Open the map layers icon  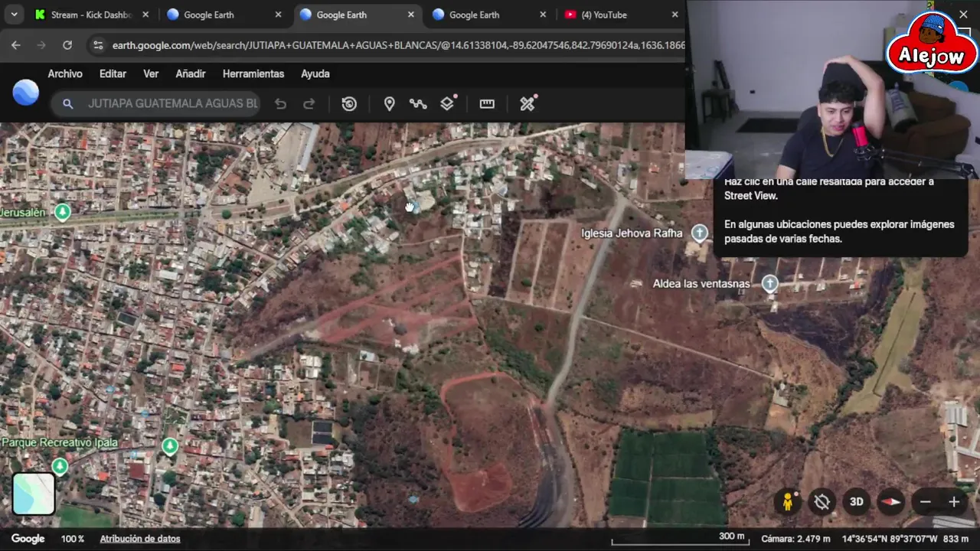pos(448,103)
